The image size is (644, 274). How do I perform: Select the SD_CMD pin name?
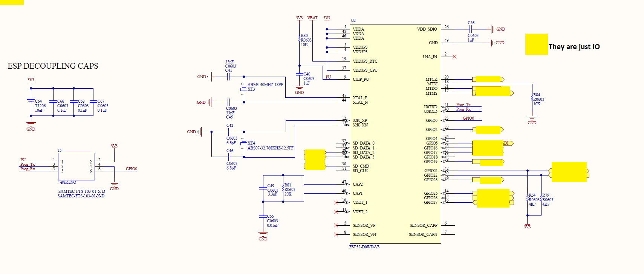(x=361, y=166)
